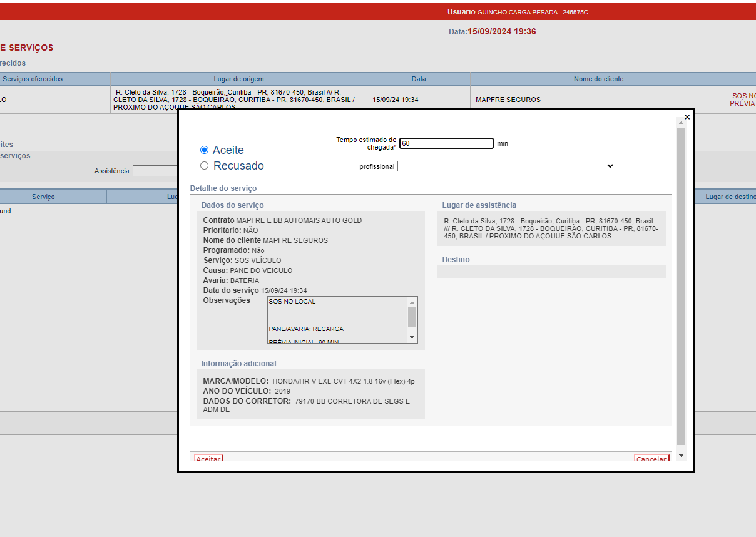The width and height of the screenshot is (756, 537).
Task: Click the Observações scrollbar thumb
Action: [412, 317]
